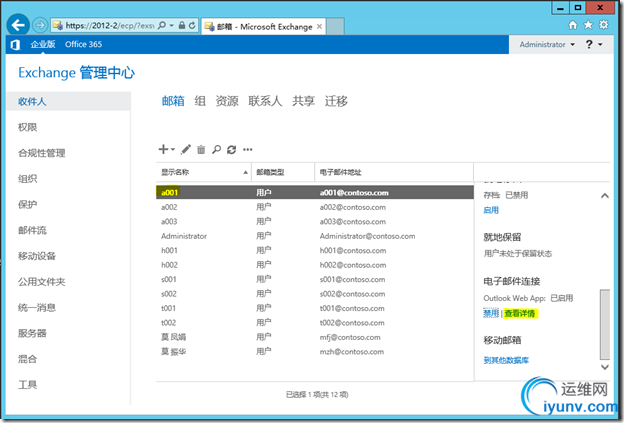624x423 pixels.
Task: Select the Administrator mailbox row
Action: 315,236
